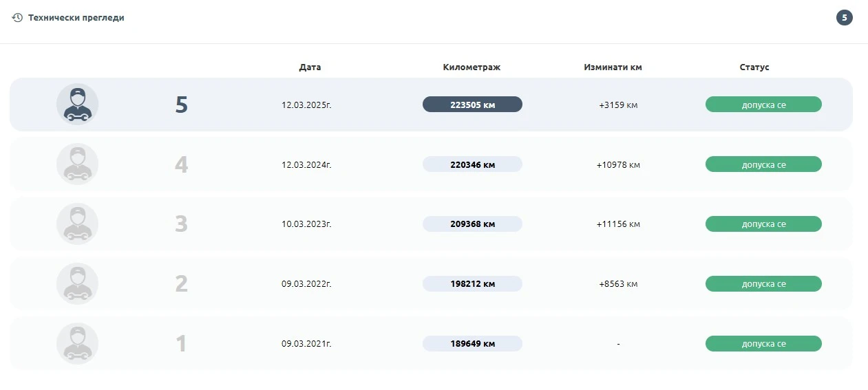The image size is (868, 390).
Task: Click допуска се status for 09.03.2021г.
Action: 763,344
